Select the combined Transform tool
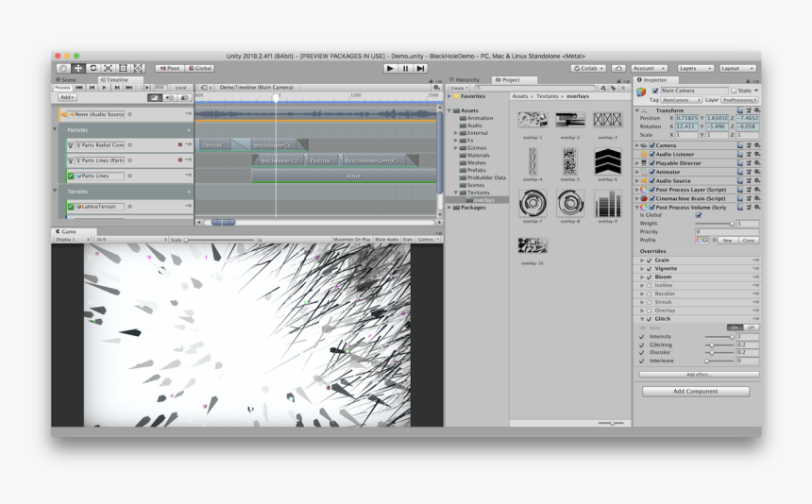Viewport: 812px width, 504px height. coord(138,68)
